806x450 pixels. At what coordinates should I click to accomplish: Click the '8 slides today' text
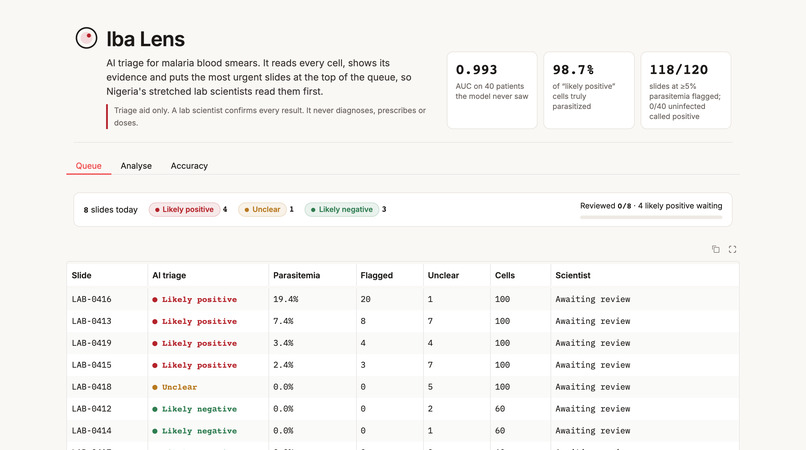[111, 210]
